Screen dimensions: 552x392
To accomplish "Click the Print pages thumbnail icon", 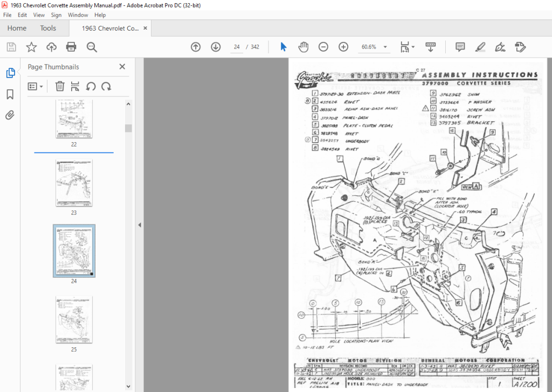I will [x=75, y=86].
